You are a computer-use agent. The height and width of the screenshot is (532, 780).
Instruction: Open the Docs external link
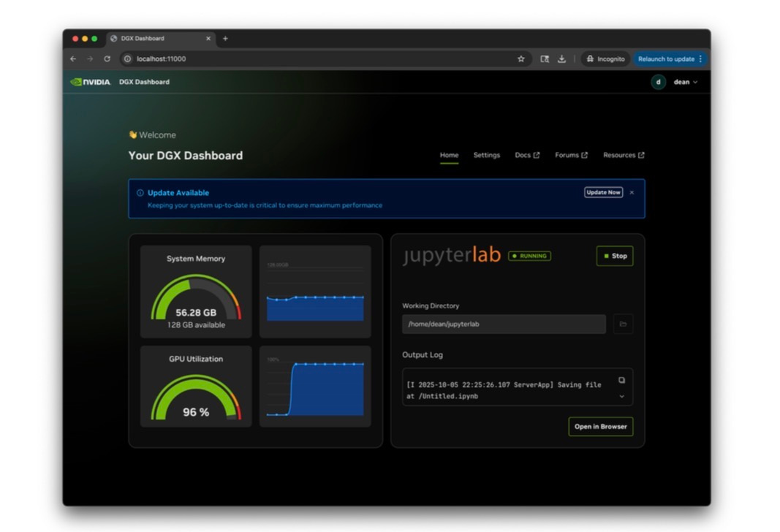[x=527, y=155]
